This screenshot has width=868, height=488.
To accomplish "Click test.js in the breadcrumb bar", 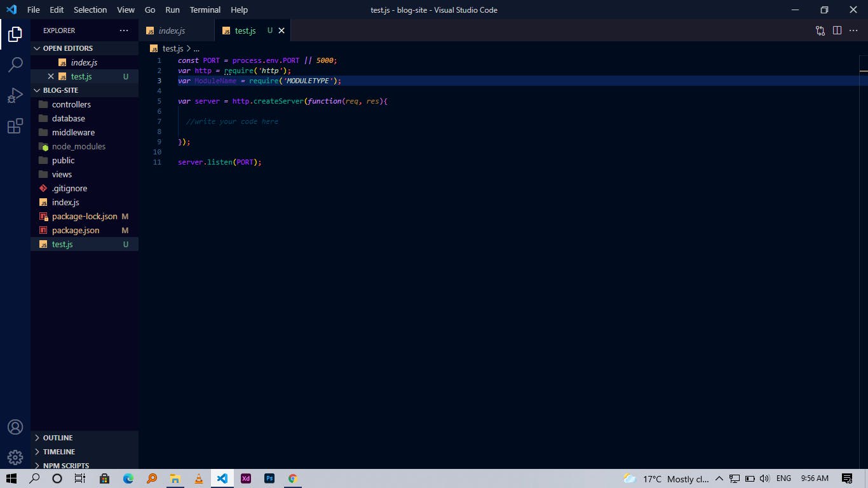I will point(173,48).
